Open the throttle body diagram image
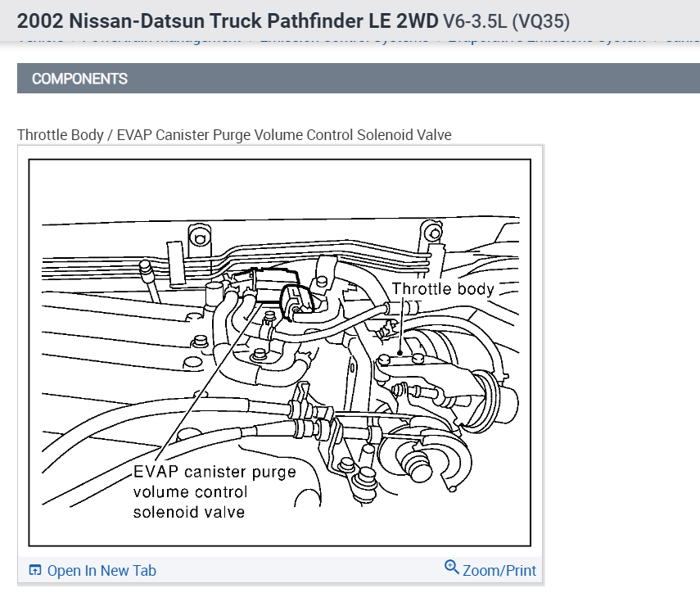The width and height of the screenshot is (700, 611). click(x=280, y=352)
